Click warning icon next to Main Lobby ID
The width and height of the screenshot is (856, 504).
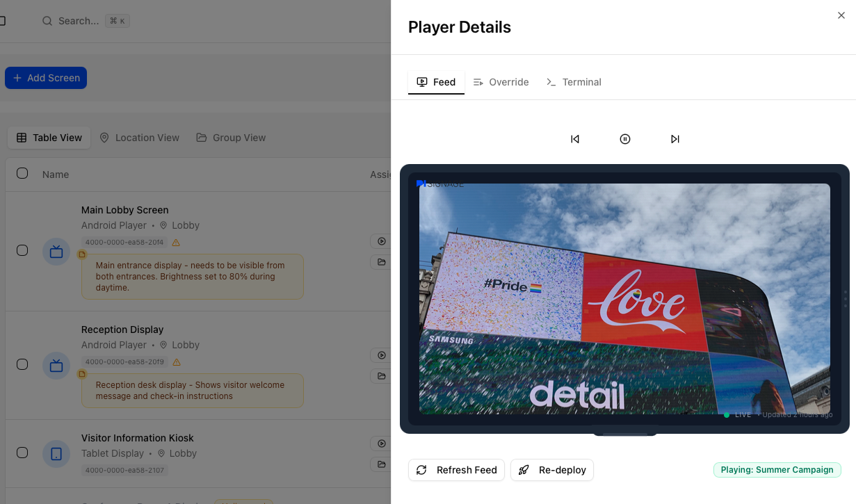coord(176,243)
